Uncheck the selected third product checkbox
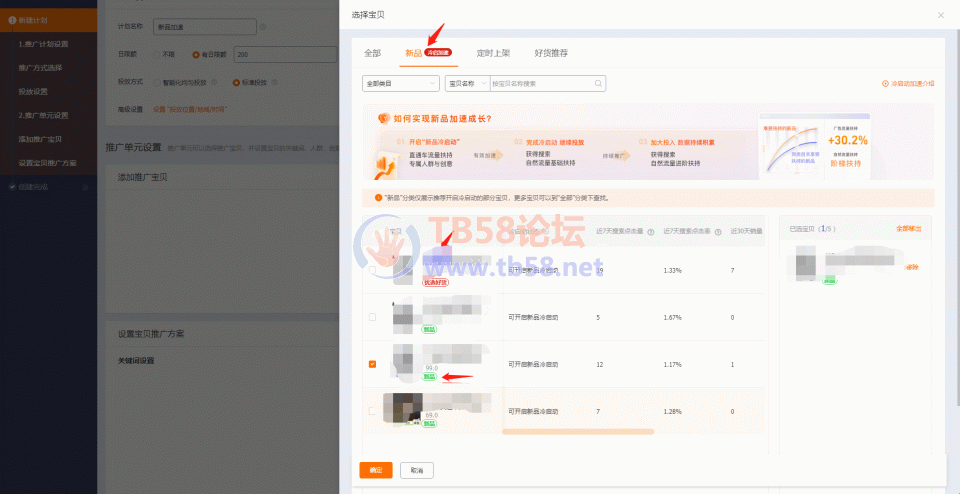The height and width of the screenshot is (494, 960). pyautogui.click(x=373, y=364)
